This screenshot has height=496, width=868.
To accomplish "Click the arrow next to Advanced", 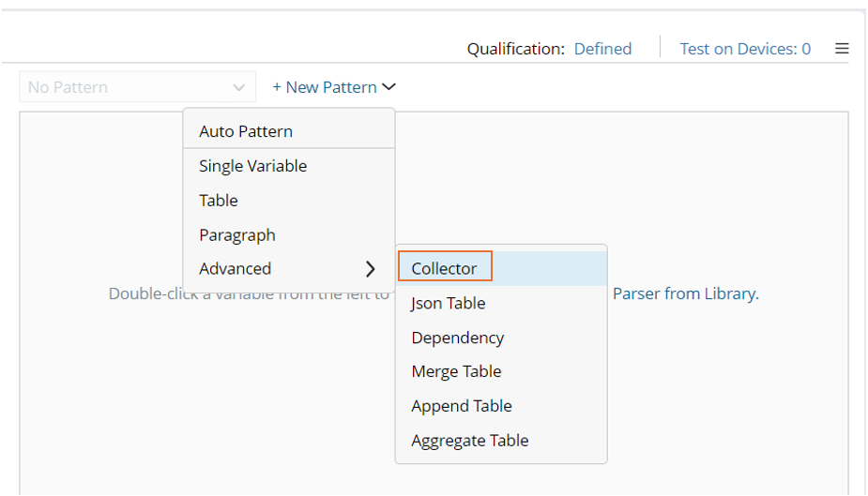I will pos(370,269).
